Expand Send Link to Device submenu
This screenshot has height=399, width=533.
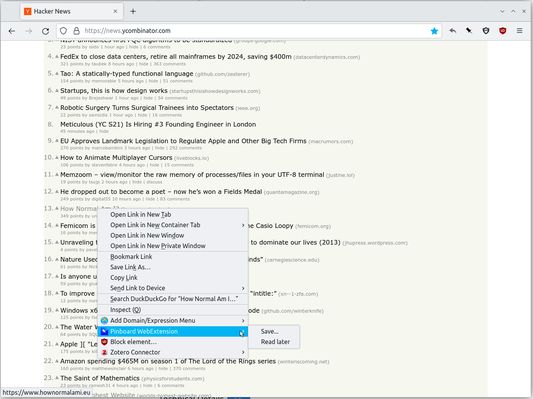pyautogui.click(x=173, y=288)
